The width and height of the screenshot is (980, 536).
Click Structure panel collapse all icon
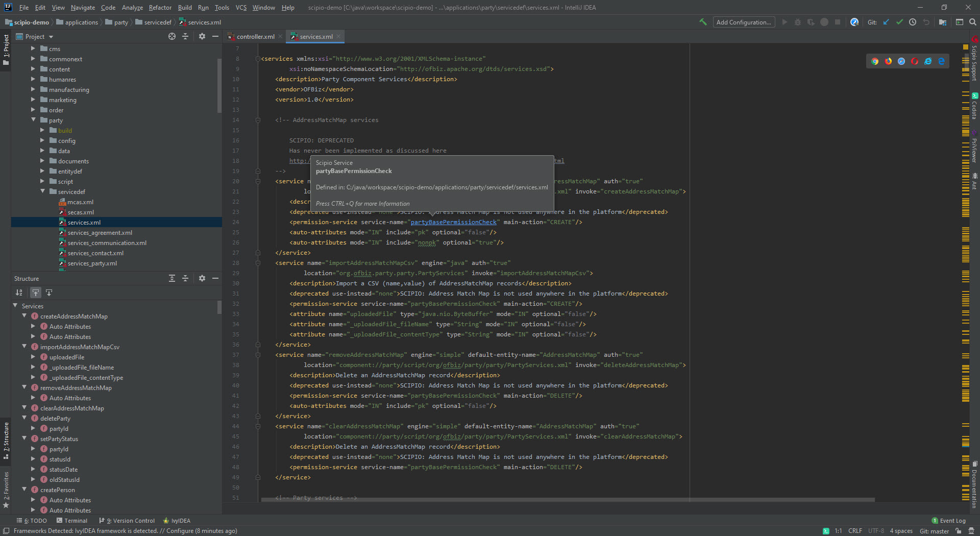pos(185,278)
